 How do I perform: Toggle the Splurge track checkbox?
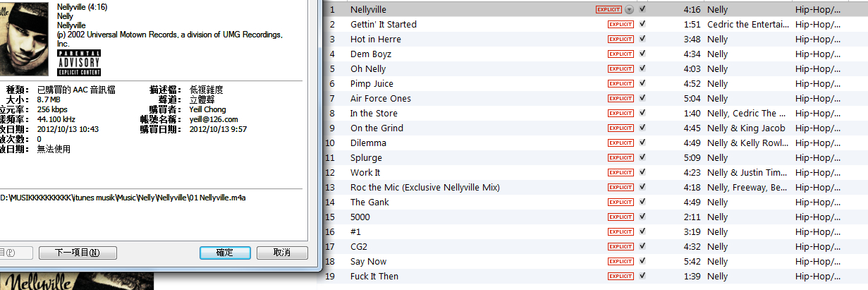(x=642, y=157)
